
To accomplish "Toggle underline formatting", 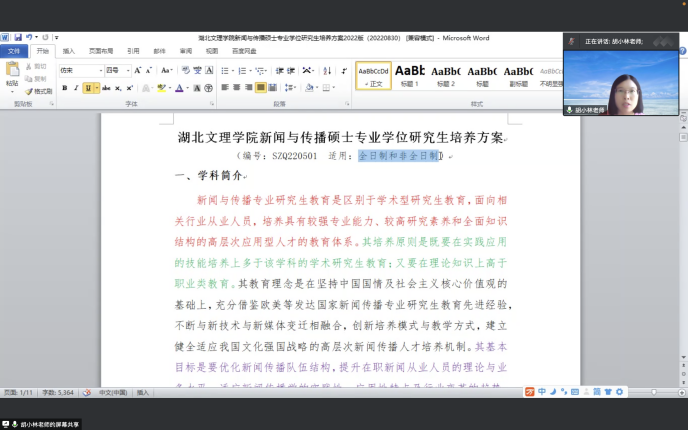I will click(x=88, y=88).
